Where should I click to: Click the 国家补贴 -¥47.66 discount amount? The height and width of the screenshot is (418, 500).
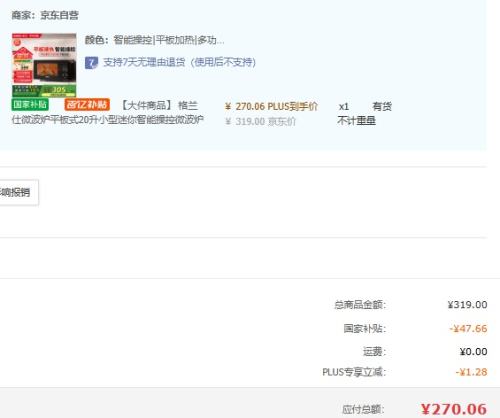[x=468, y=329]
